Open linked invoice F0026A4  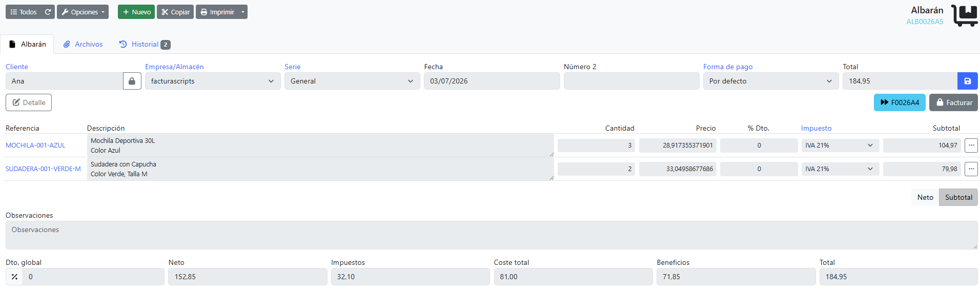900,102
